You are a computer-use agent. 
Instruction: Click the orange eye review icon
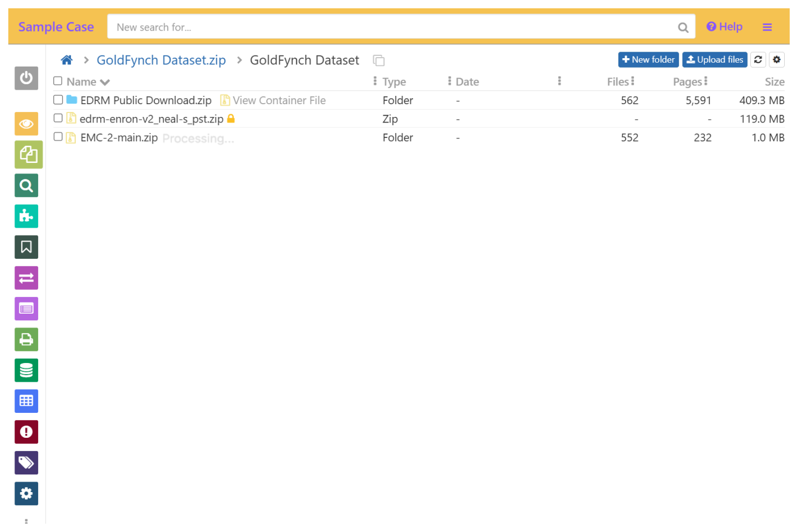pos(26,124)
